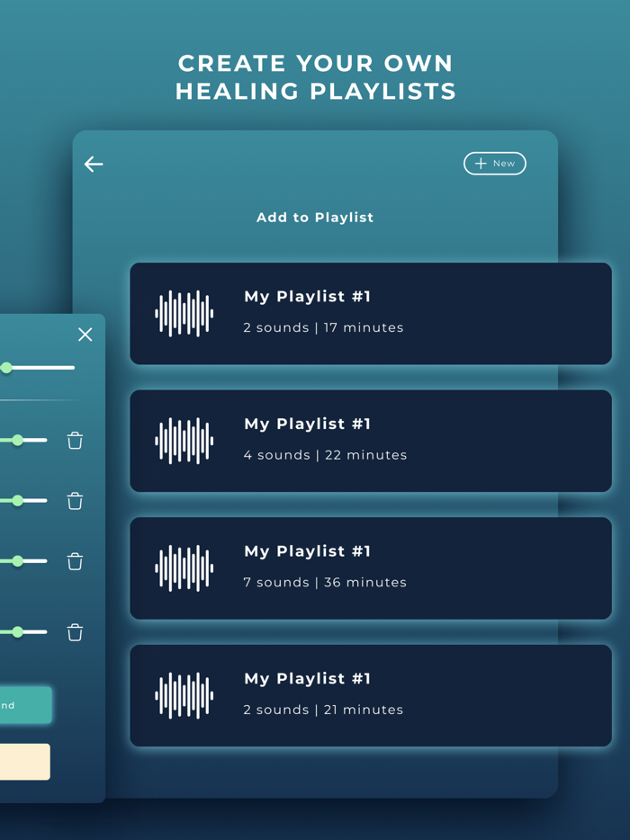Select the playlist with 2 sounds, 21 minutes

click(371, 695)
